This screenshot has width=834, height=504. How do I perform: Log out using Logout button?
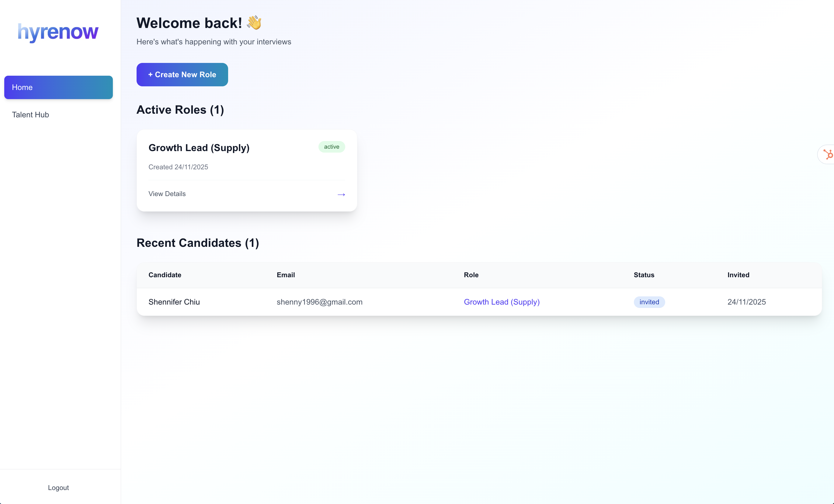click(58, 487)
